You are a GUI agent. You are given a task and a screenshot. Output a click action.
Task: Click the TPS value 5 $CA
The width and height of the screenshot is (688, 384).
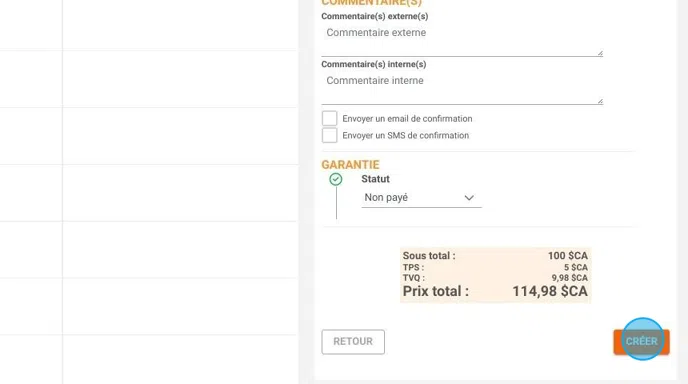(x=576, y=267)
